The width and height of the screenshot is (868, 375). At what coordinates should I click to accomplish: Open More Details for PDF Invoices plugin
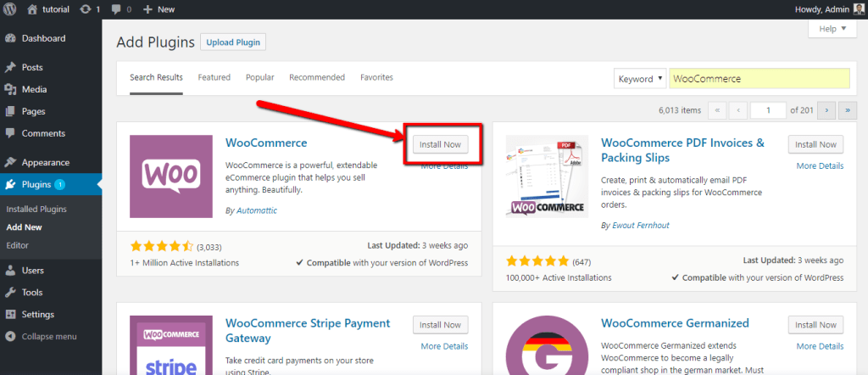pos(820,165)
